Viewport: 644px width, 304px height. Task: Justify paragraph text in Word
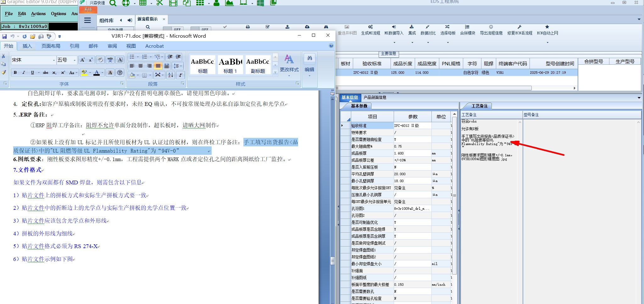(158, 66)
